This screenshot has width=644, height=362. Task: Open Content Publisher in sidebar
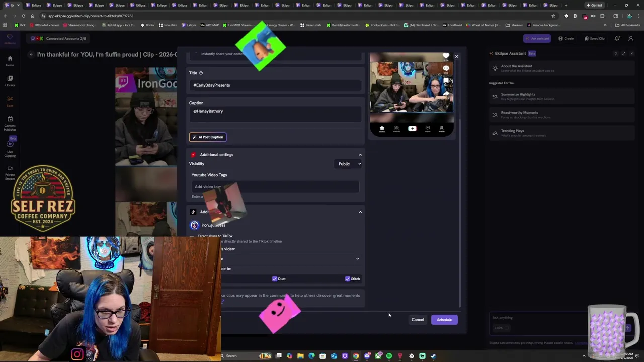(10, 123)
